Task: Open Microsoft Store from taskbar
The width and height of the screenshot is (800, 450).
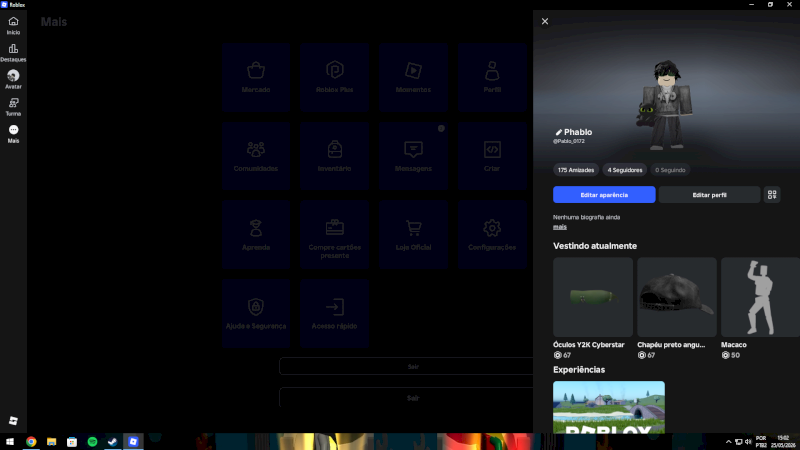Action: click(x=72, y=442)
